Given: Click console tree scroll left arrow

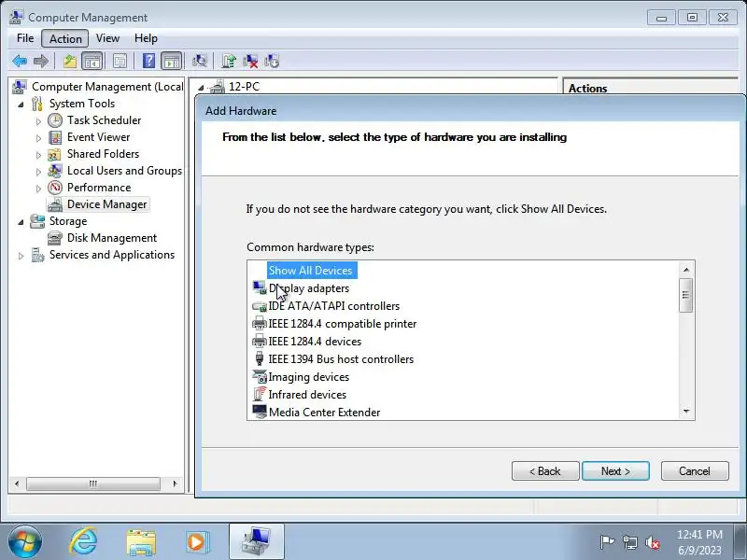Looking at the screenshot, I should pyautogui.click(x=17, y=483).
